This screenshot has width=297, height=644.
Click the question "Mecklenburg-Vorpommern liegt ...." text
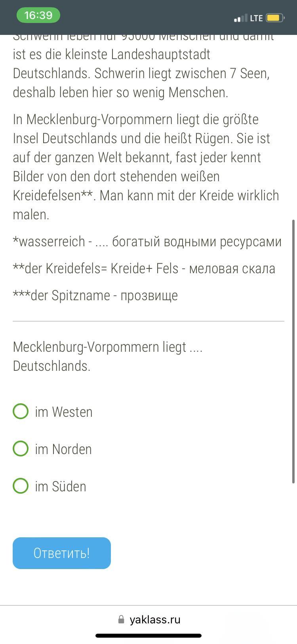click(x=108, y=356)
